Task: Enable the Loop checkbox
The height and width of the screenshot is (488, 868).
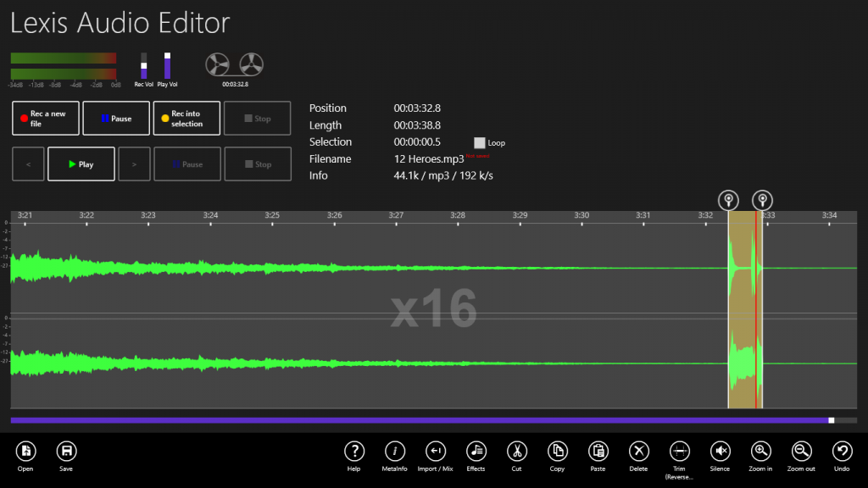Action: click(479, 143)
